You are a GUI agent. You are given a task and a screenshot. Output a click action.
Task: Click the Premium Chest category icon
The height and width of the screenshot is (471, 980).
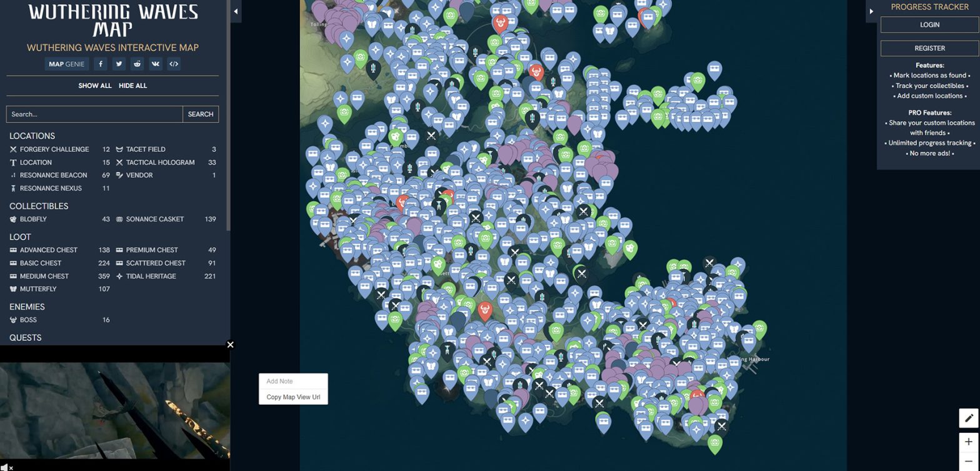click(119, 250)
